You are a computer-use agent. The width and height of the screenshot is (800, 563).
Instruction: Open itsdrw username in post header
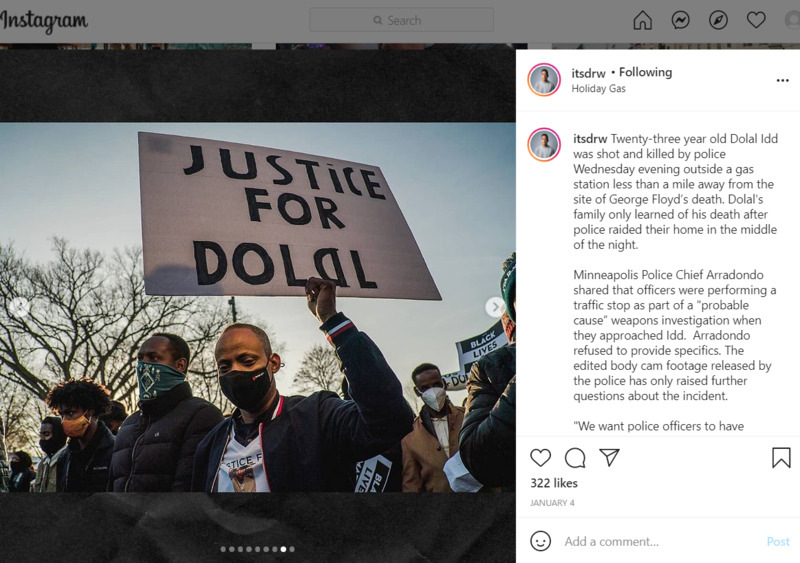pos(588,73)
